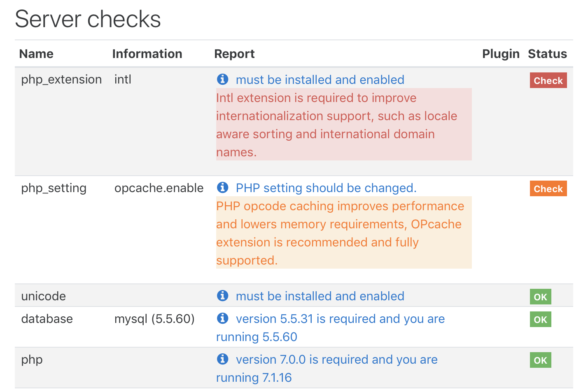Click the info icon in the unicode row
This screenshot has width=588, height=390.
pyautogui.click(x=222, y=296)
